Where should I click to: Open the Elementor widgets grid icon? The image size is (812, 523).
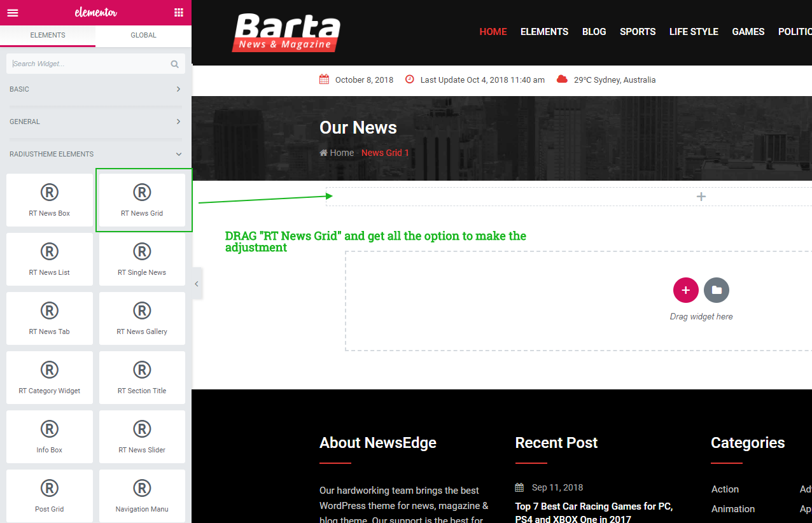(x=179, y=13)
